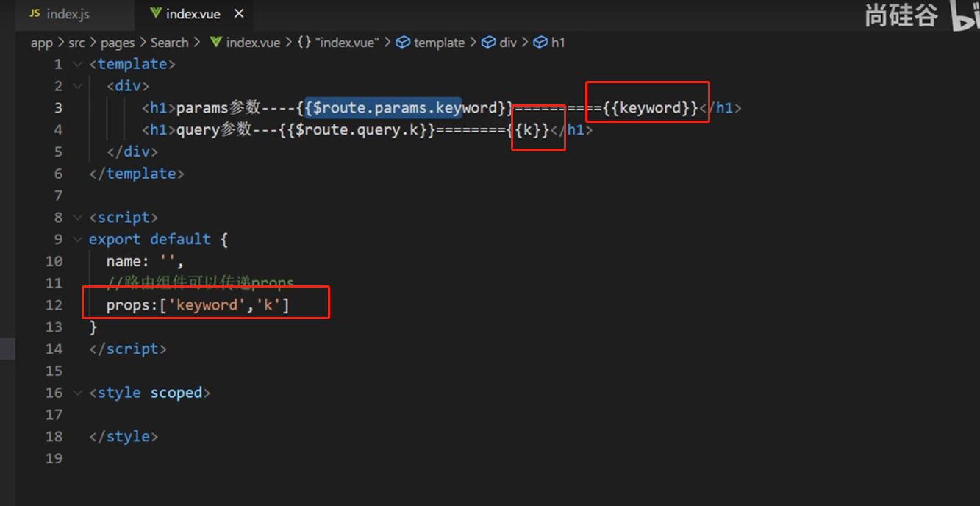Select the {} "index.vue" breadcrumb symbol

coord(338,43)
